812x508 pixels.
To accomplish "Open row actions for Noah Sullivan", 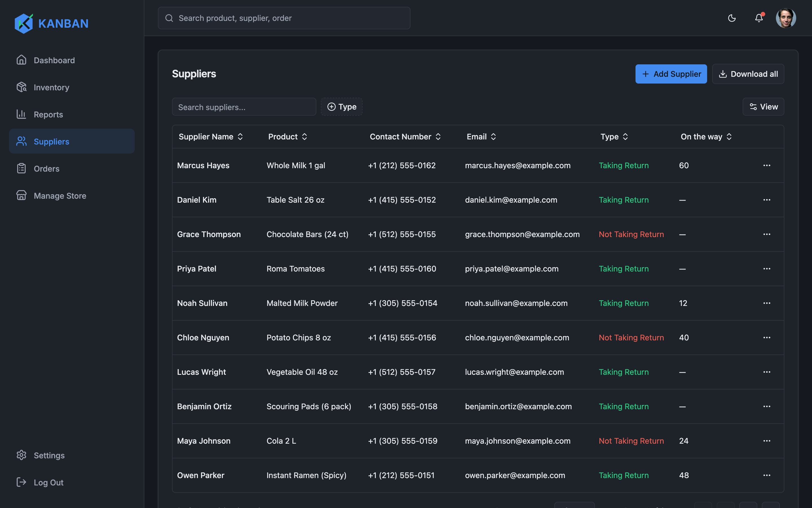I will click(x=767, y=303).
